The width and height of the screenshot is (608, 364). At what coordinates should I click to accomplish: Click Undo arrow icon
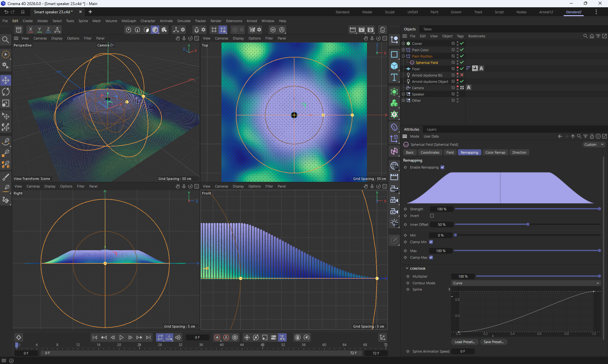point(6,12)
